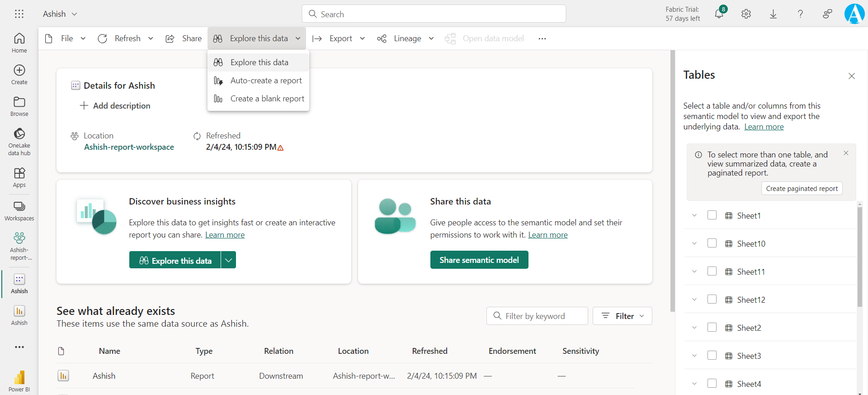Viewport: 868px width, 395px height.
Task: Choose Auto-create a report menu option
Action: (x=266, y=81)
